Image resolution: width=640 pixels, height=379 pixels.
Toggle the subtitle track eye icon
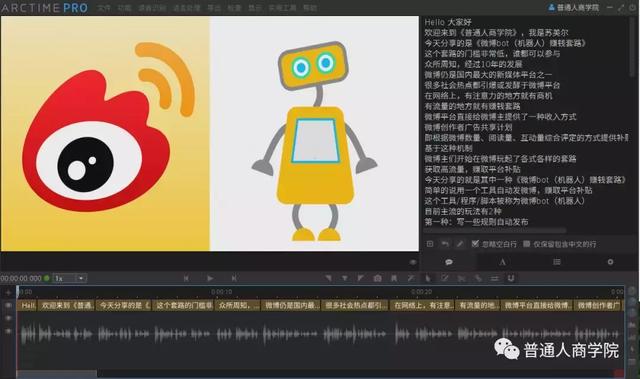8,305
